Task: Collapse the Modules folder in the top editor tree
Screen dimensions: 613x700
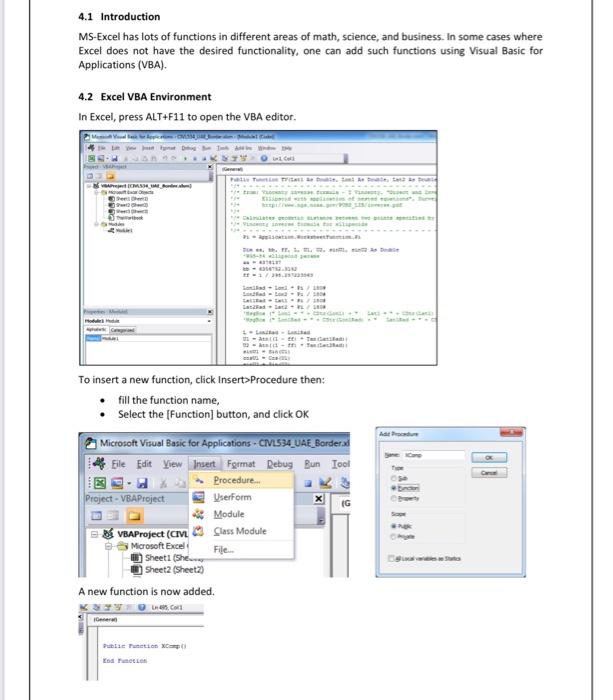Action: point(96,224)
